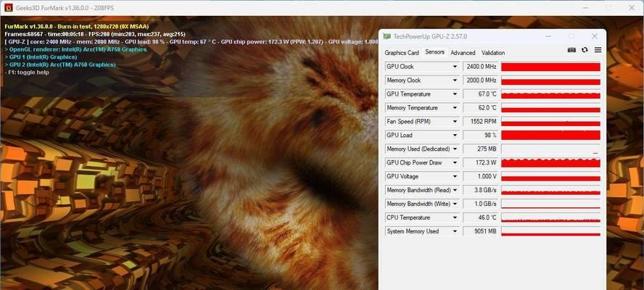Image resolution: width=644 pixels, height=290 pixels.
Task: Click the Memory Bandwidth (Read) graph
Action: tap(550, 190)
